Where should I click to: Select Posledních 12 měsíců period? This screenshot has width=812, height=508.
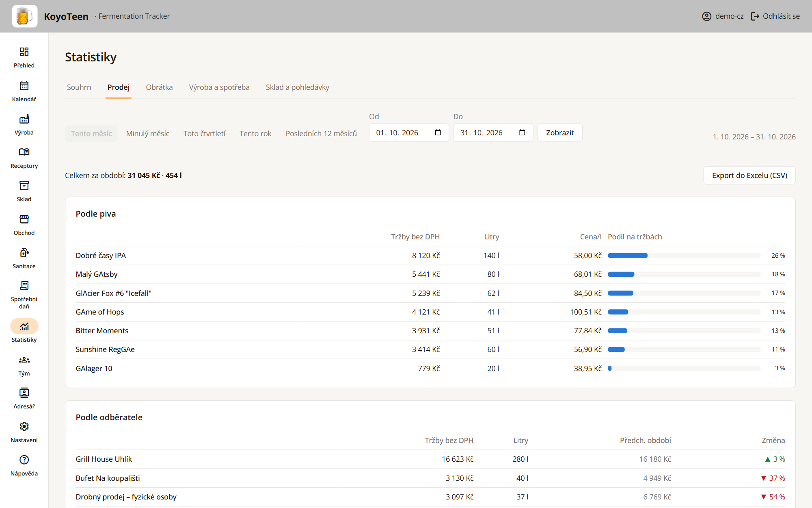coord(321,133)
